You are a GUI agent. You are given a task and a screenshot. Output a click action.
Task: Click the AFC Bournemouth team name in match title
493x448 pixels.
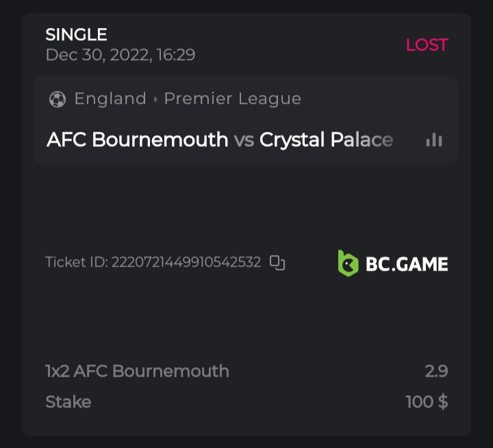(x=137, y=140)
